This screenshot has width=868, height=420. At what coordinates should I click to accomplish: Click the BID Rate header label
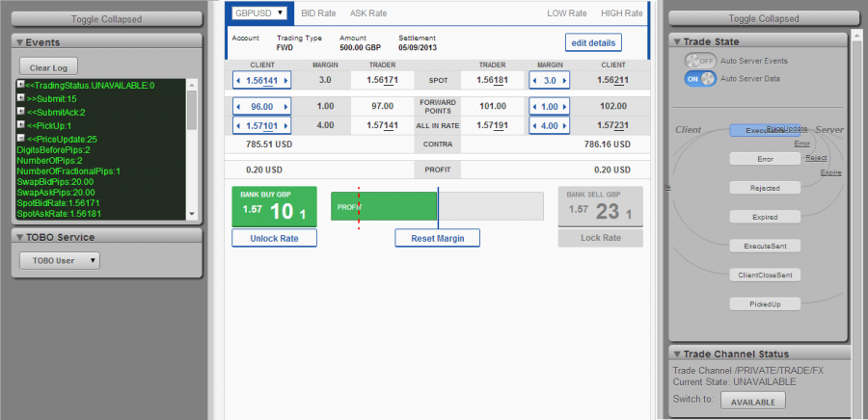(x=318, y=13)
